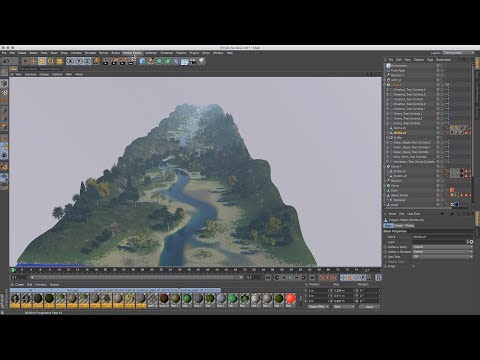This screenshot has height=360, width=480.
Task: Go to end of animation
Action: [x=312, y=277]
